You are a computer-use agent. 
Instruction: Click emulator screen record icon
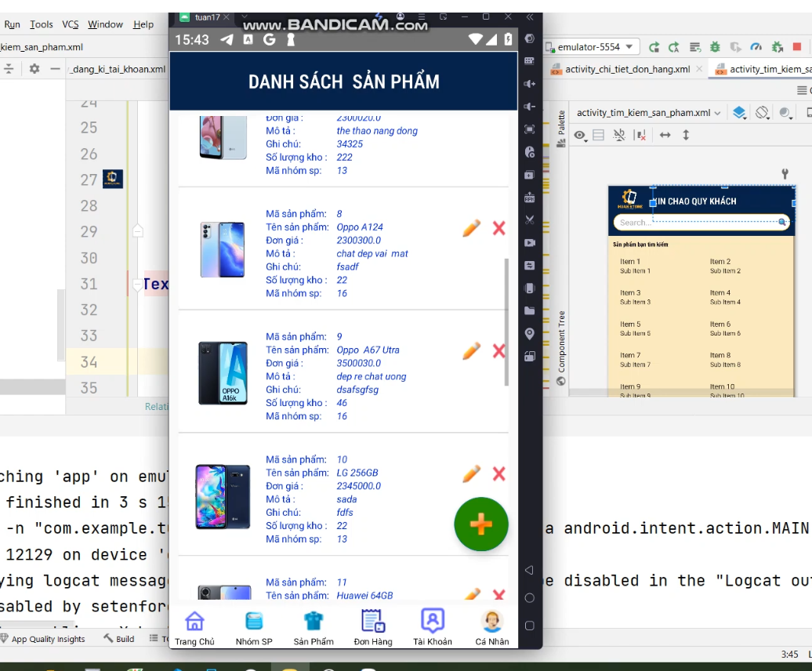coord(529,243)
